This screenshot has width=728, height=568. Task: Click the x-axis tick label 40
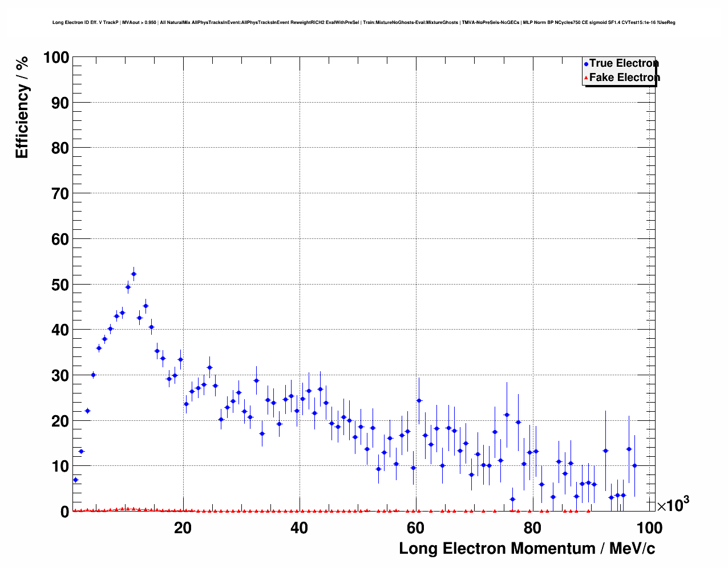coord(299,528)
